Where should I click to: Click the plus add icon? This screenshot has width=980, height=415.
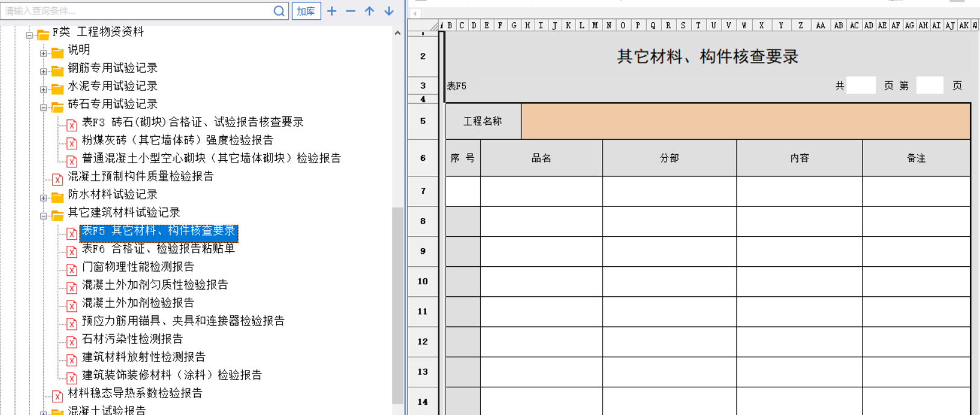331,11
